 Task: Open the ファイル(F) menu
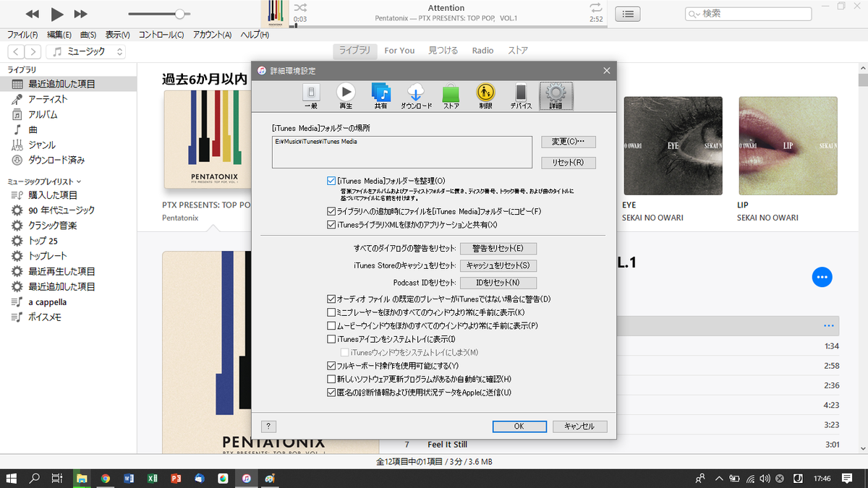(x=22, y=35)
